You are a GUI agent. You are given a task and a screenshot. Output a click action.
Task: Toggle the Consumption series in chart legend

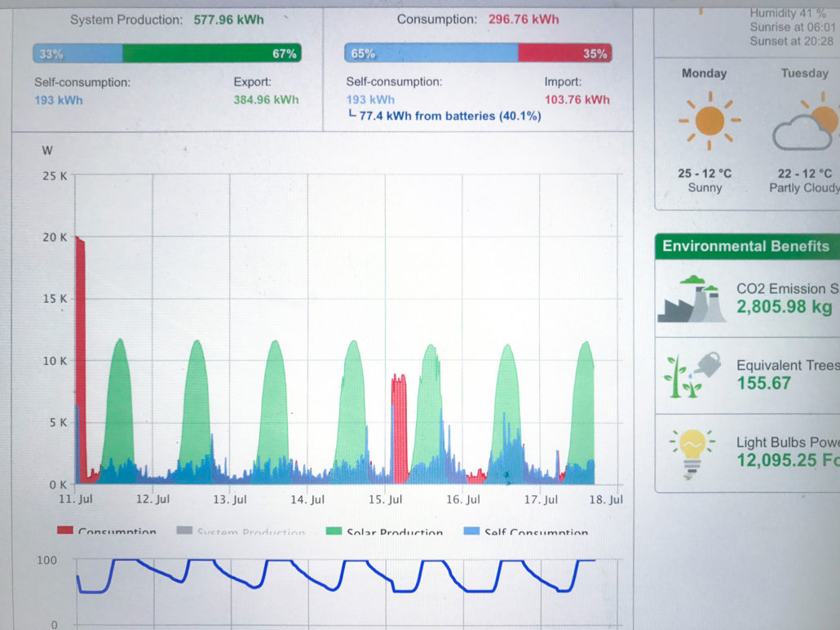tap(108, 532)
